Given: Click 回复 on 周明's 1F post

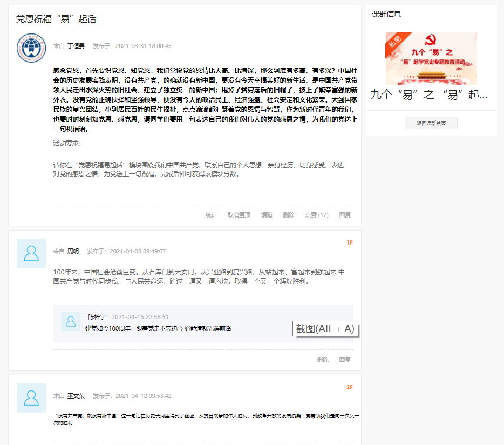Looking at the screenshot, I should (345, 360).
